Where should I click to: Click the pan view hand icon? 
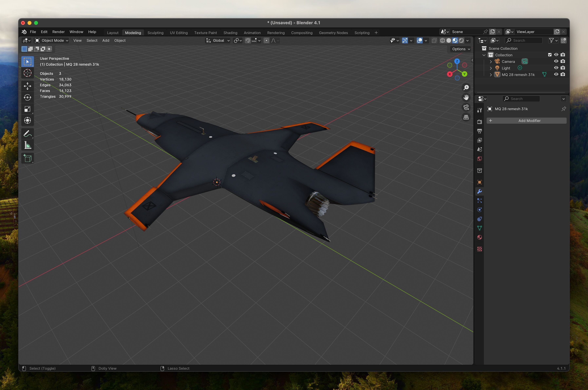coord(466,97)
